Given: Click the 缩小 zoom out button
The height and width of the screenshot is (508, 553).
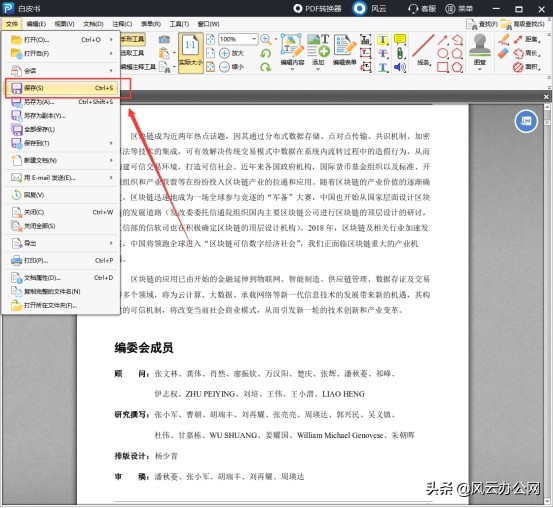Looking at the screenshot, I should pyautogui.click(x=231, y=67).
